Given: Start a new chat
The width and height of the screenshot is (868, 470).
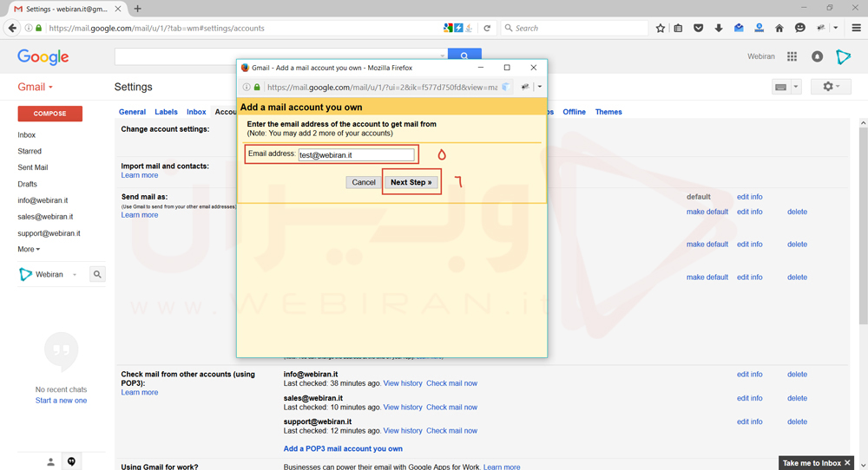Looking at the screenshot, I should [61, 401].
